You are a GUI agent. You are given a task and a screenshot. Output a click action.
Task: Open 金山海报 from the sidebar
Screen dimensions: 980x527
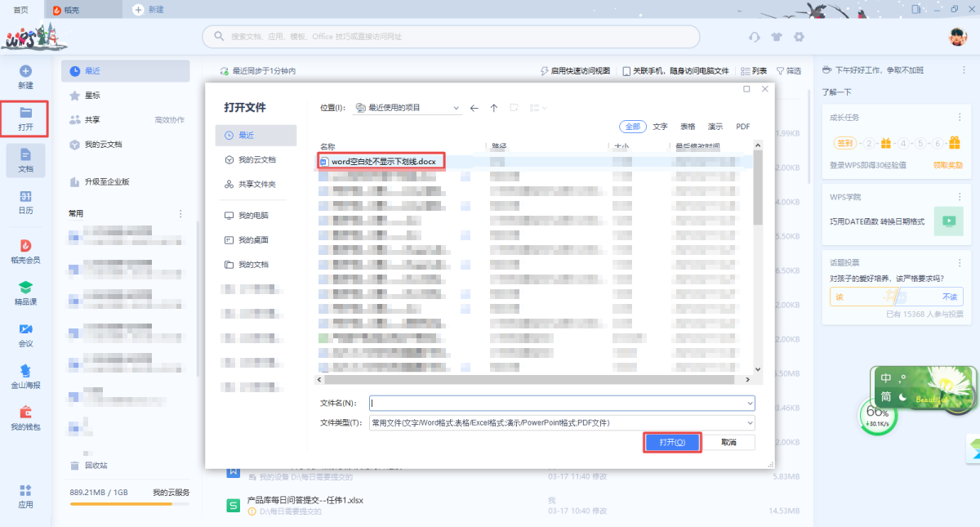pos(25,370)
